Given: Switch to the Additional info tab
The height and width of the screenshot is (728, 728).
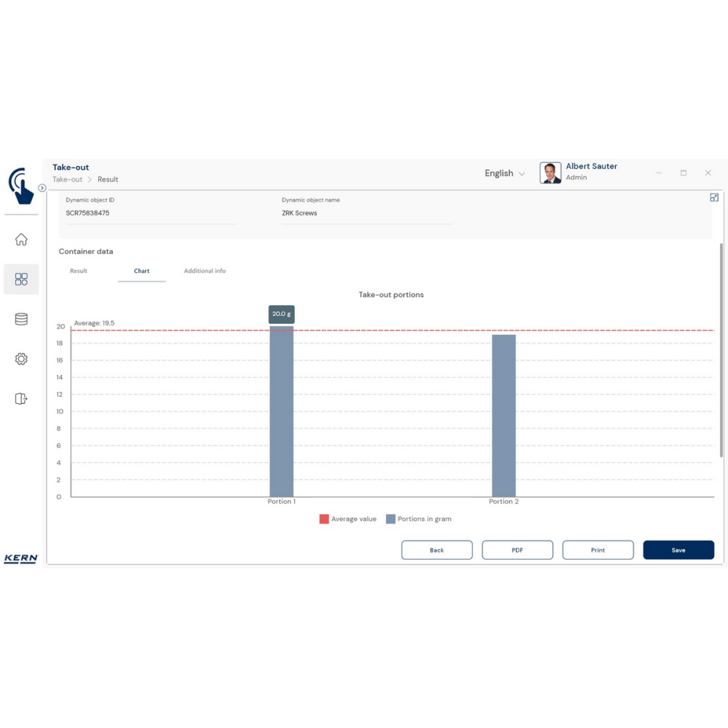Looking at the screenshot, I should tap(205, 271).
